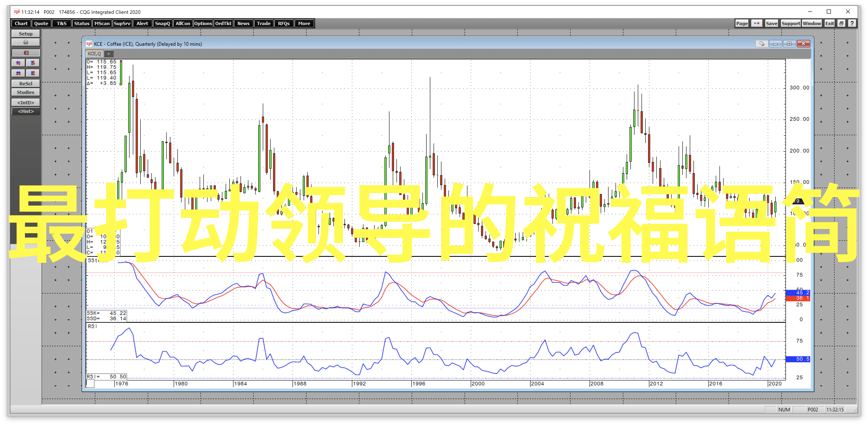Open the AllCon item
This screenshot has width=868, height=425.
(183, 23)
